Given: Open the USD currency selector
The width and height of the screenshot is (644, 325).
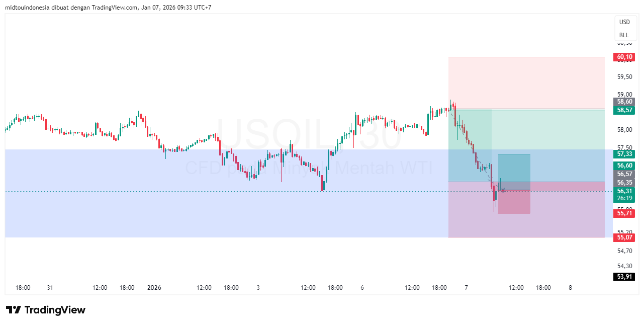Looking at the screenshot, I should (x=624, y=22).
